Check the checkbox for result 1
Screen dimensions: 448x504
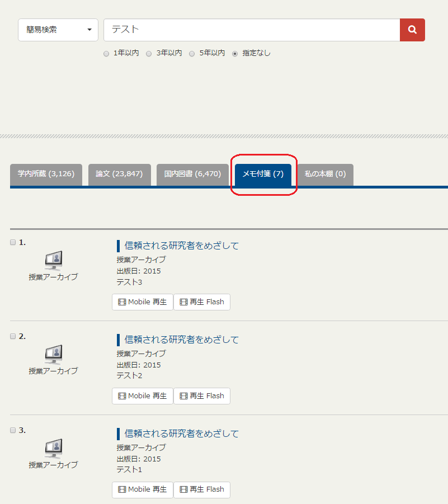[x=13, y=242]
